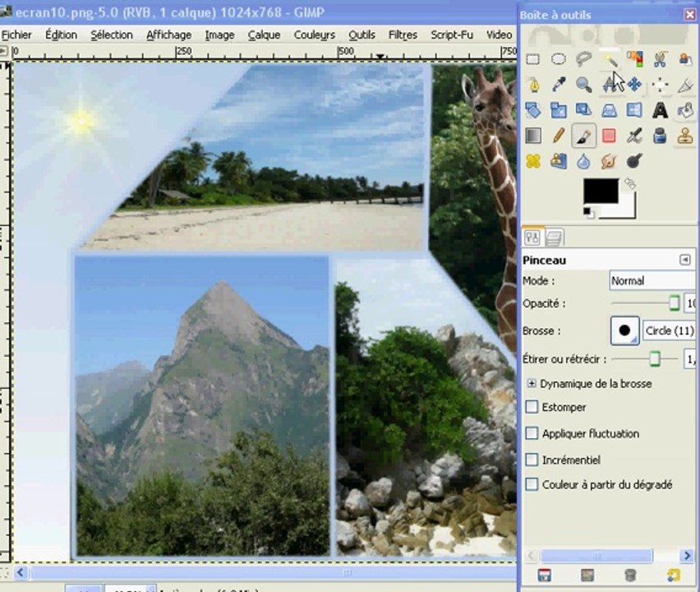The image size is (700, 592).
Task: Select the Ellipse Select tool
Action: [559, 59]
